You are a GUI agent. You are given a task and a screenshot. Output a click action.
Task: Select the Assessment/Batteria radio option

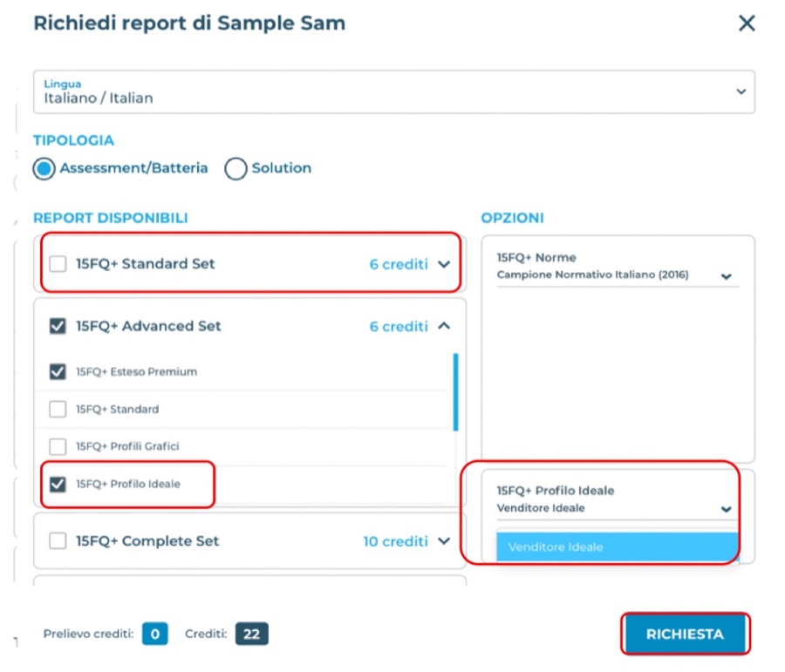(x=44, y=168)
